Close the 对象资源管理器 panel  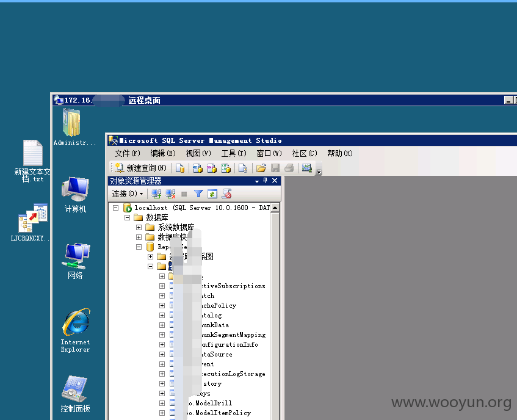[275, 180]
